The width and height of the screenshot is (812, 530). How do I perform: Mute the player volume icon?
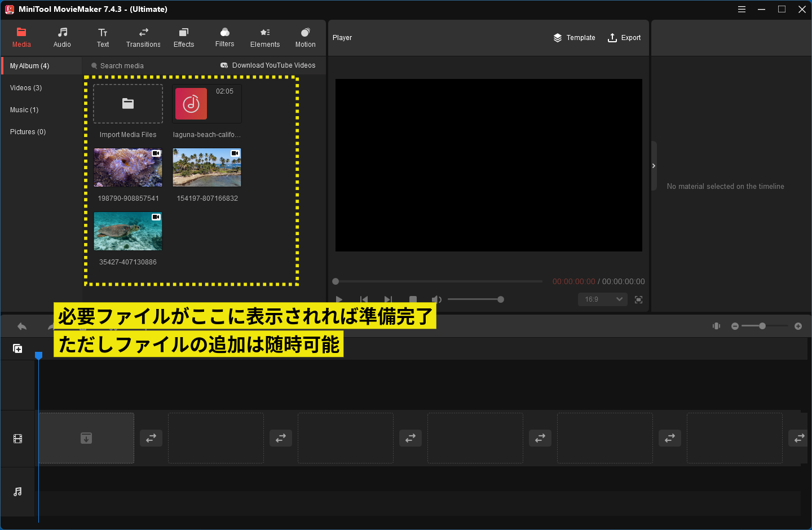tap(436, 299)
